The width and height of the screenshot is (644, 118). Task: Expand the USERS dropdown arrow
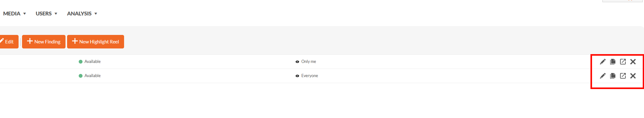click(x=56, y=14)
